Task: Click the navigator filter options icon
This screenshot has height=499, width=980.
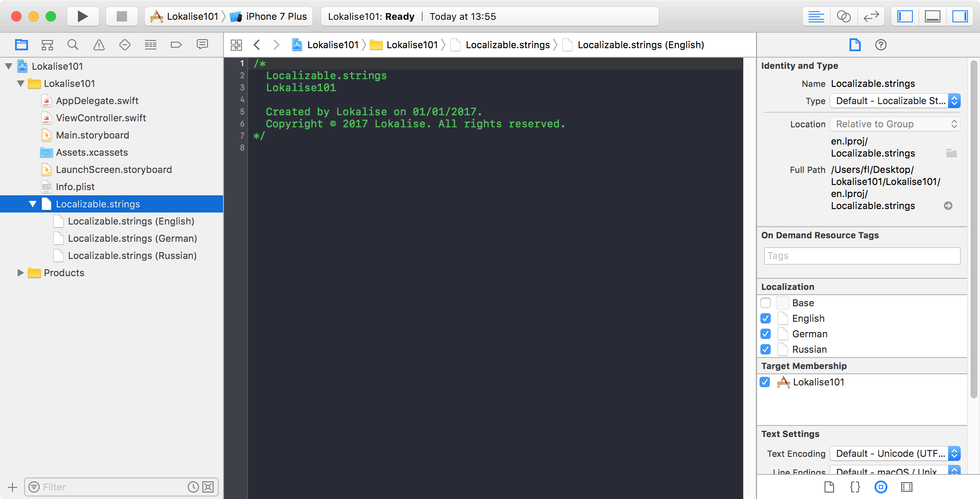Action: pyautogui.click(x=34, y=487)
